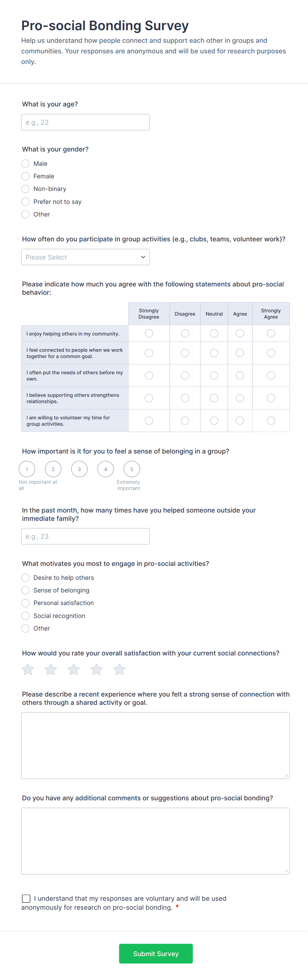Screen dimensions: 308x980
Task: Click the fourth star icon
Action: pyautogui.click(x=96, y=669)
